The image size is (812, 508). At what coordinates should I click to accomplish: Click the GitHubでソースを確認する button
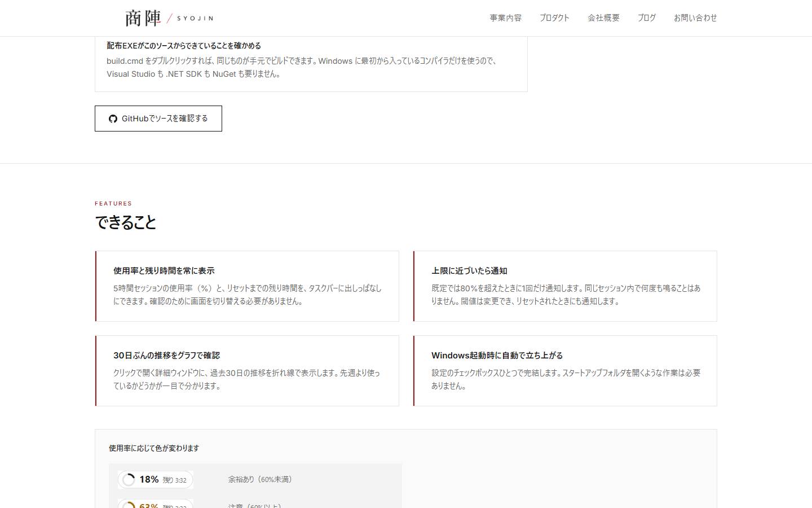(x=158, y=119)
